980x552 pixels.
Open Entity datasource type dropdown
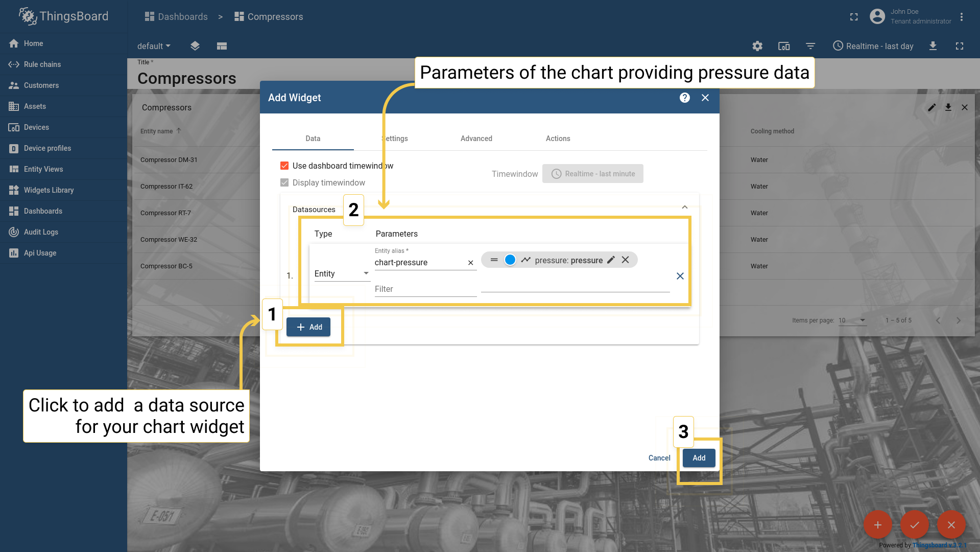(x=342, y=274)
